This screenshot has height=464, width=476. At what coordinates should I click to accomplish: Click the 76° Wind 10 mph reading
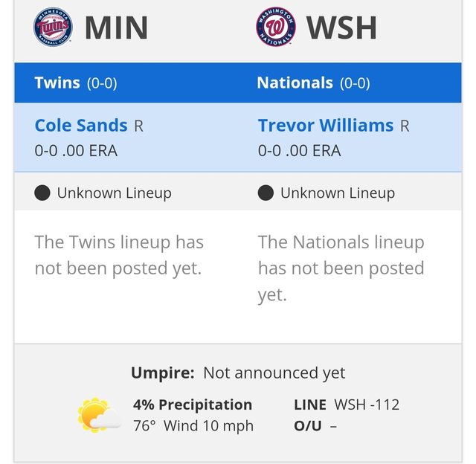pyautogui.click(x=193, y=426)
